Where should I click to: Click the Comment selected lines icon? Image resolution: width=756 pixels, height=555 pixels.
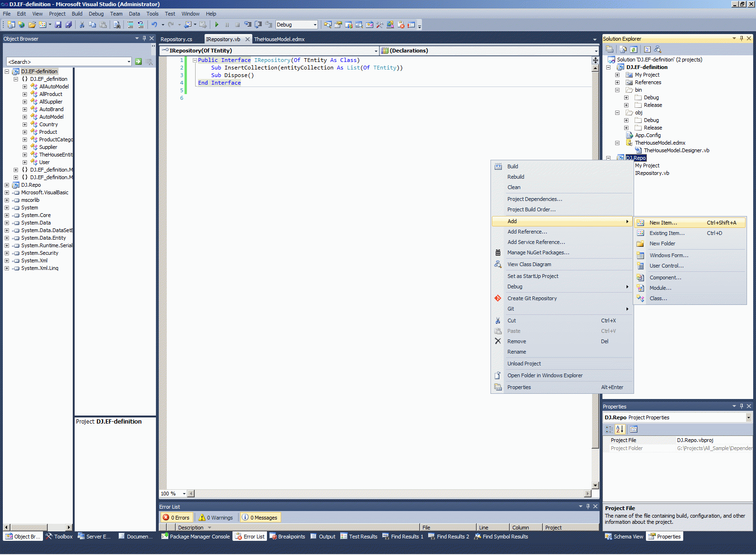point(130,25)
